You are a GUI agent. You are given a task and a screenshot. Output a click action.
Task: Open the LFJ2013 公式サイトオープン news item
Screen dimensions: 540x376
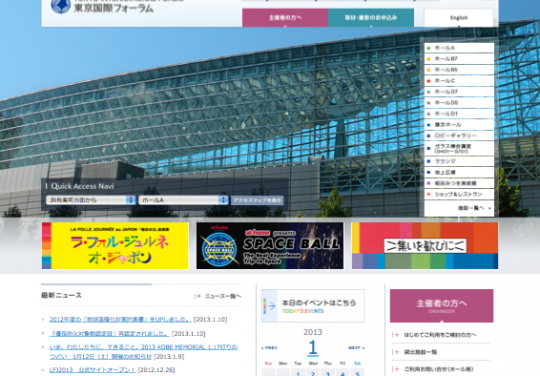pyautogui.click(x=92, y=370)
